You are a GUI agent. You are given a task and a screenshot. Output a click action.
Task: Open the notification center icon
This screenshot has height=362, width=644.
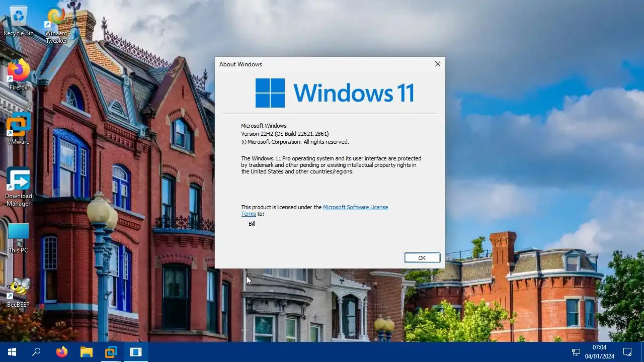627,352
